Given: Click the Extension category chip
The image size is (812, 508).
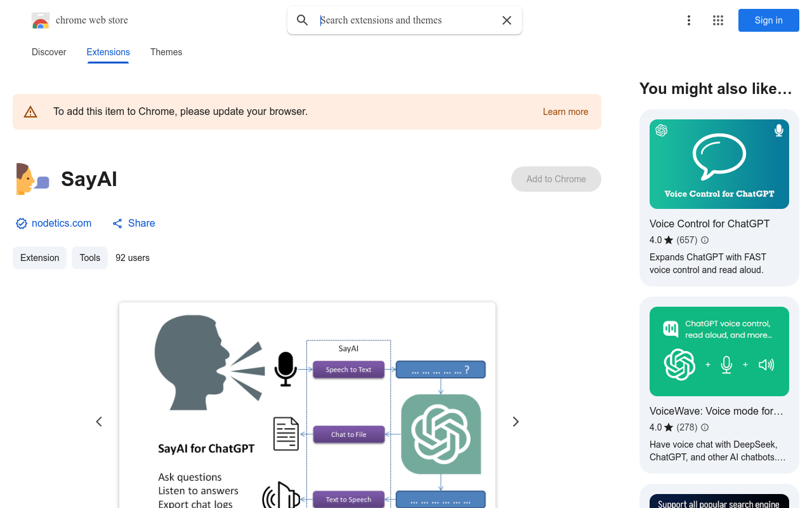Looking at the screenshot, I should pos(39,258).
